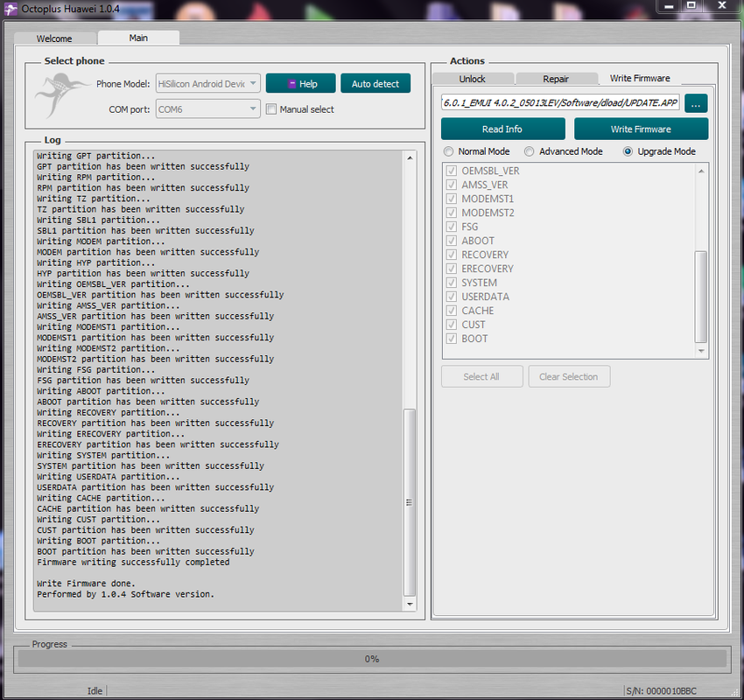Toggle the ABOOT partition checkbox
The image size is (744, 700).
(x=452, y=241)
